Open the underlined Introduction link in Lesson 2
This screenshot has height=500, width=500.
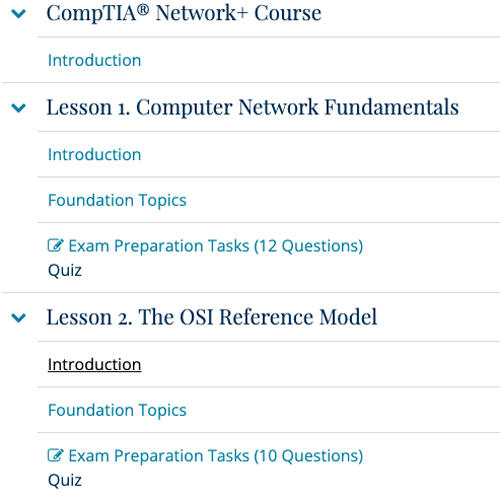(94, 364)
